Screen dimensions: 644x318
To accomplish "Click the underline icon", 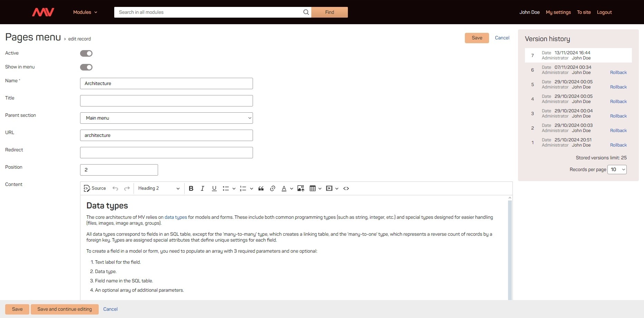I will click(x=214, y=188).
